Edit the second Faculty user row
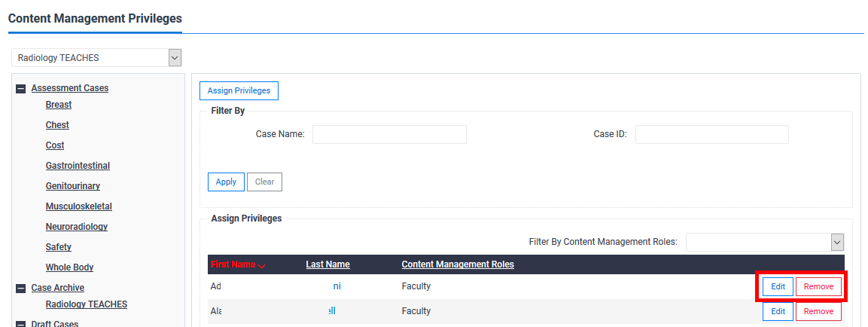This screenshot has height=327, width=868. click(778, 311)
